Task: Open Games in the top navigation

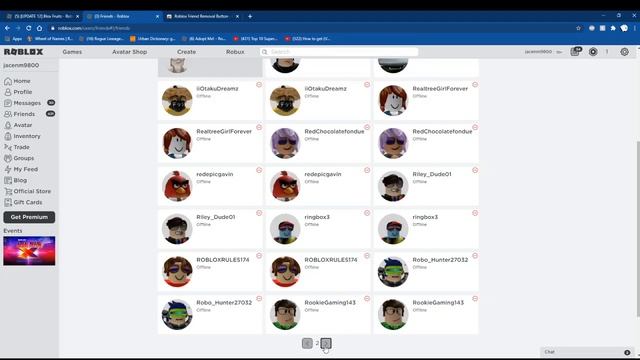Action: (x=72, y=52)
